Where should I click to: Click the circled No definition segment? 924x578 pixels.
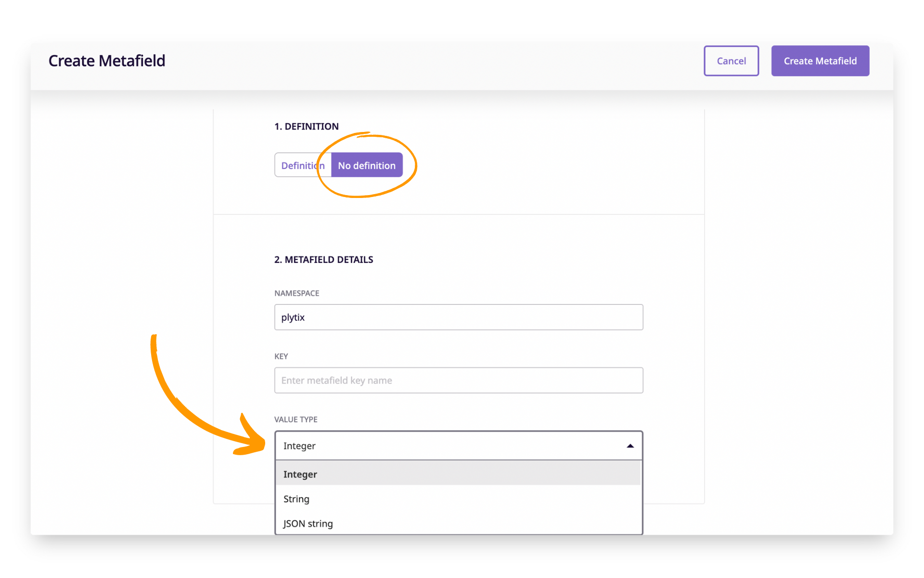point(367,165)
